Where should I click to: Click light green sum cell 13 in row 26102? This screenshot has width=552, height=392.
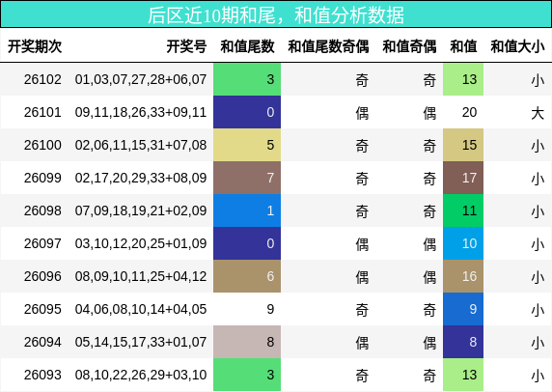point(463,79)
